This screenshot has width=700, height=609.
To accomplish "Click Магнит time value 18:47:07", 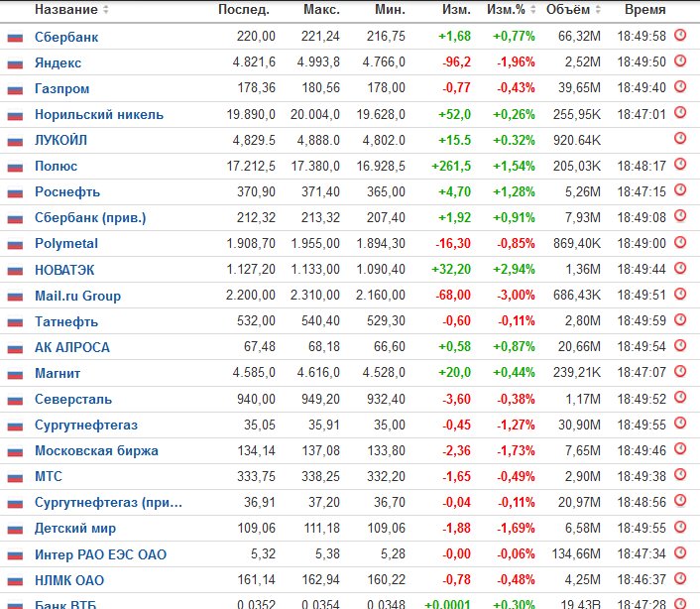I will pos(642,373).
